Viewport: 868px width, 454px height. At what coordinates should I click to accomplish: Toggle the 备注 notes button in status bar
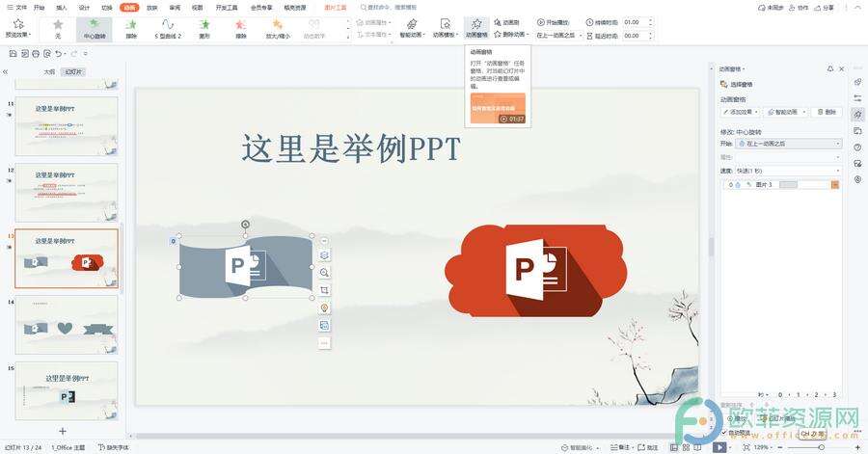point(620,447)
